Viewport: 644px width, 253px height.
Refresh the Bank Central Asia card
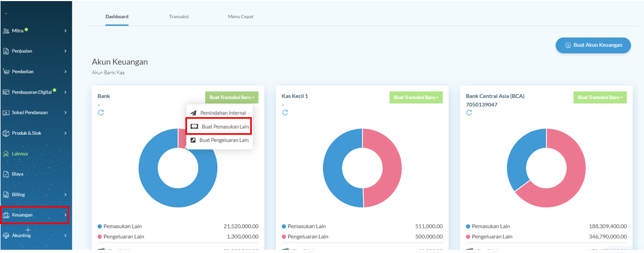tap(469, 112)
